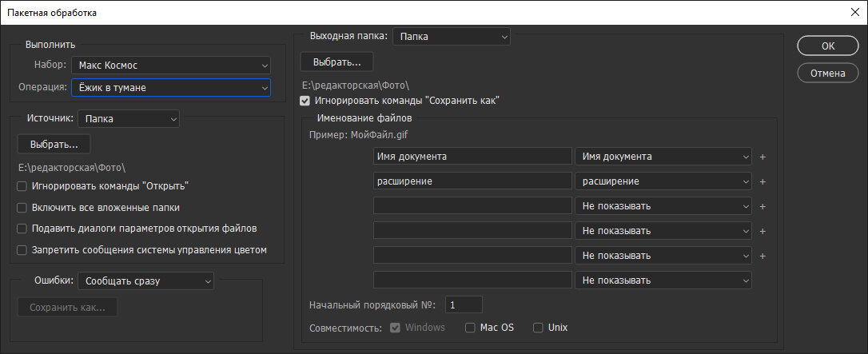The height and width of the screenshot is (354, 868).
Task: Toggle Подавить диалоги параметров открытия файлов
Action: click(22, 229)
